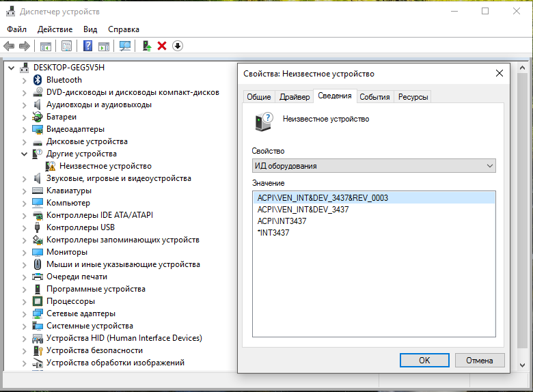Click the Сетевые адаптеры network icon
The image size is (533, 392).
(38, 313)
